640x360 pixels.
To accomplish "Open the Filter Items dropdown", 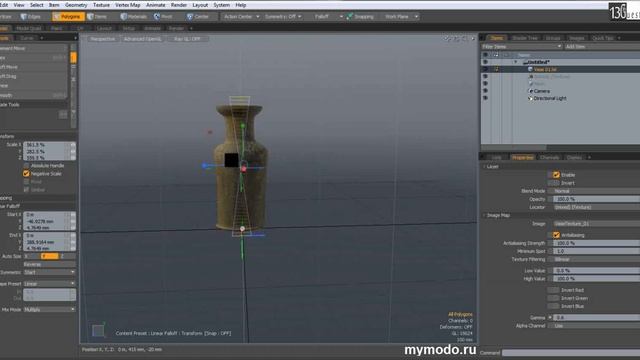I will 522,47.
